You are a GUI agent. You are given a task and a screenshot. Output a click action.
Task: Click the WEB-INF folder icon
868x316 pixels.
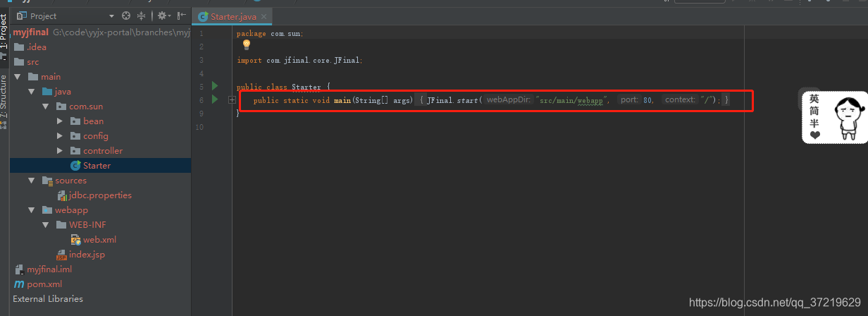61,224
